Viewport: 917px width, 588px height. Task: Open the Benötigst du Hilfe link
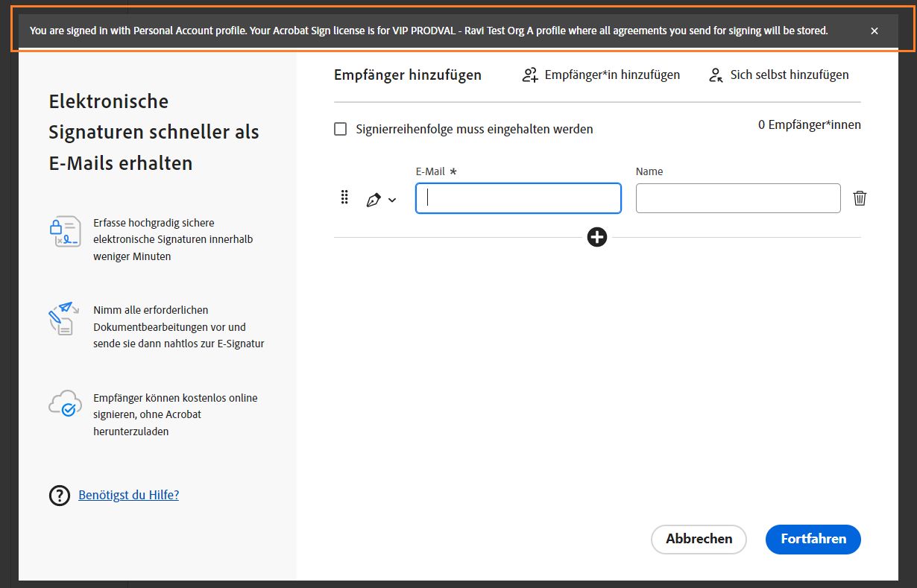[128, 494]
